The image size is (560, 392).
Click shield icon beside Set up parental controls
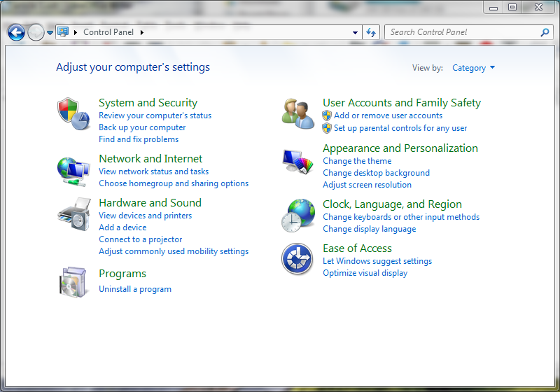(327, 128)
